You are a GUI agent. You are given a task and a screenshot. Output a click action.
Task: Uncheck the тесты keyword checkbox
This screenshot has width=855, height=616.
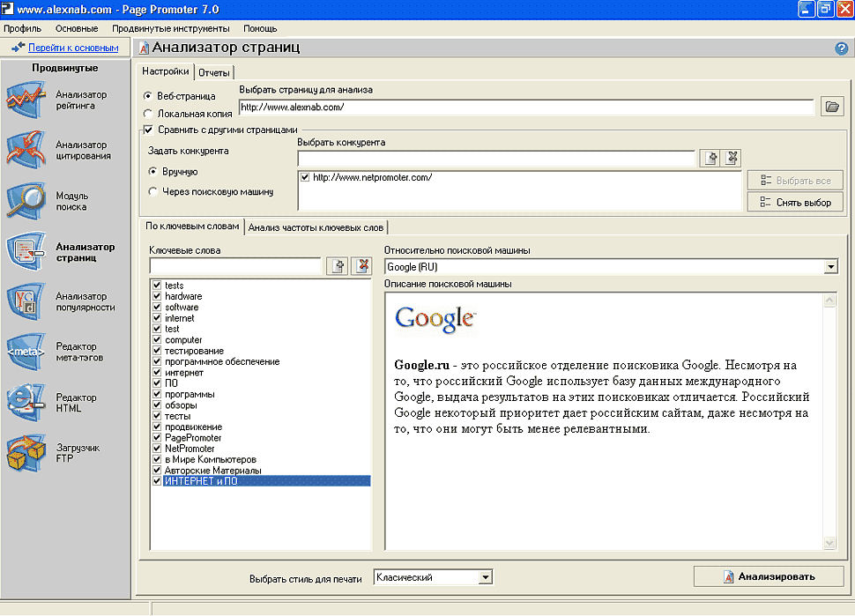157,415
